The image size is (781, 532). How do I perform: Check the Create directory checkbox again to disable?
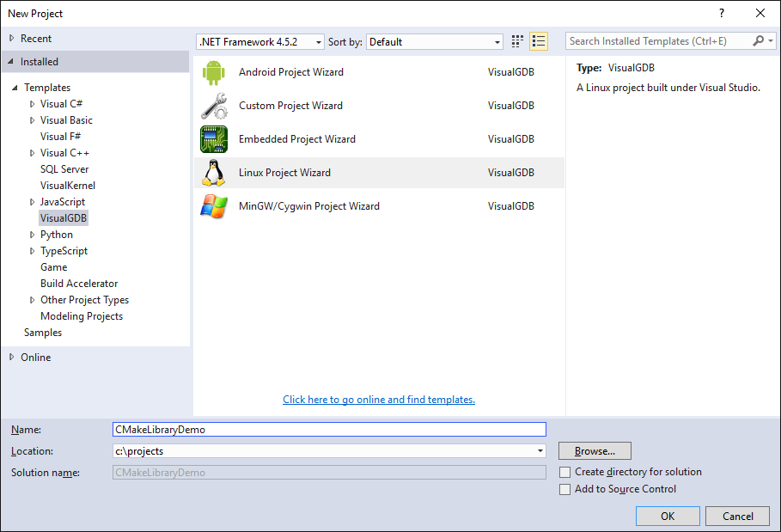[565, 472]
